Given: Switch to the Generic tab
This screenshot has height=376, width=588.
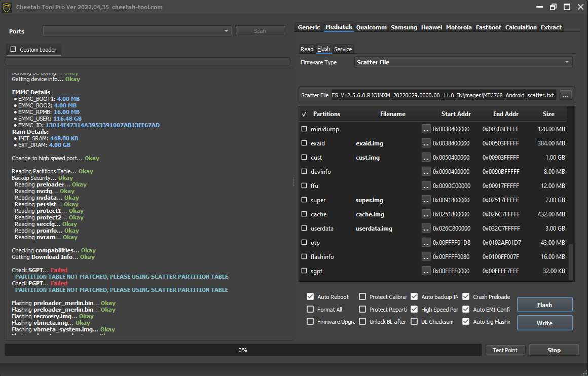Looking at the screenshot, I should 309,27.
